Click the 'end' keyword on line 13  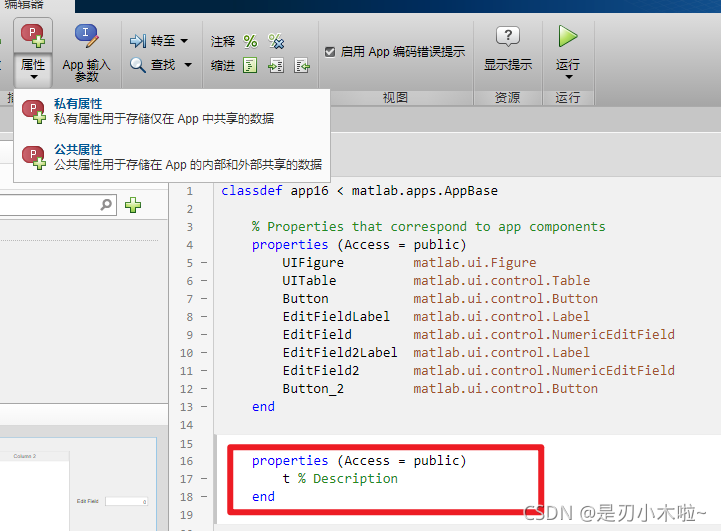[x=263, y=407]
